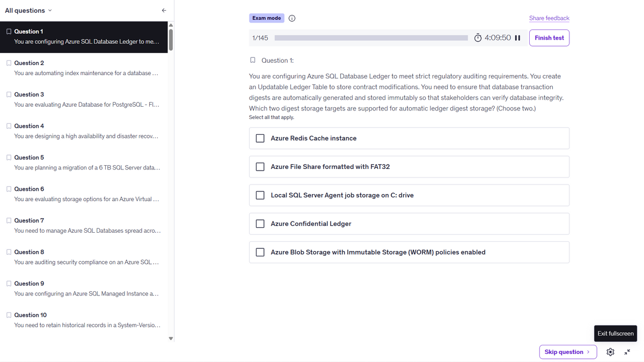Click the exam progress bar
The width and height of the screenshot is (644, 362).
coord(371,38)
